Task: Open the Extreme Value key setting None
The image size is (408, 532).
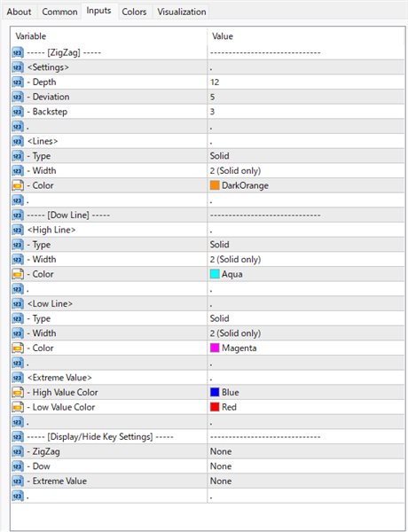Action: (306, 481)
